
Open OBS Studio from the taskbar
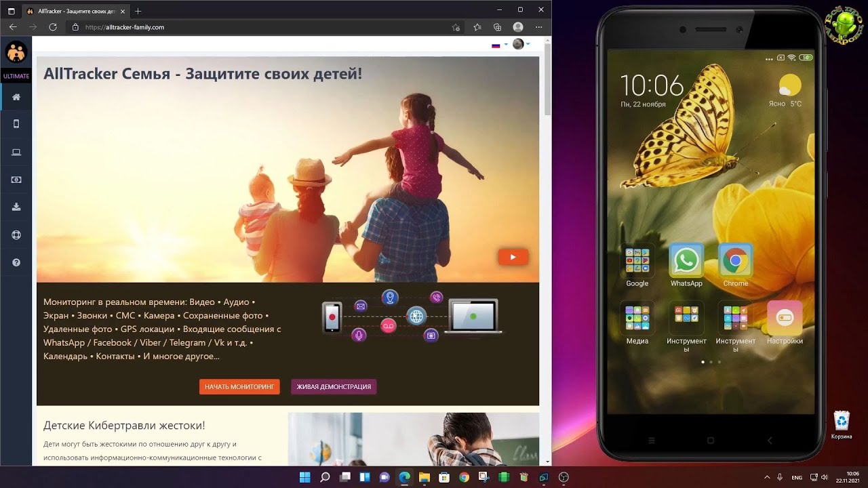564,477
